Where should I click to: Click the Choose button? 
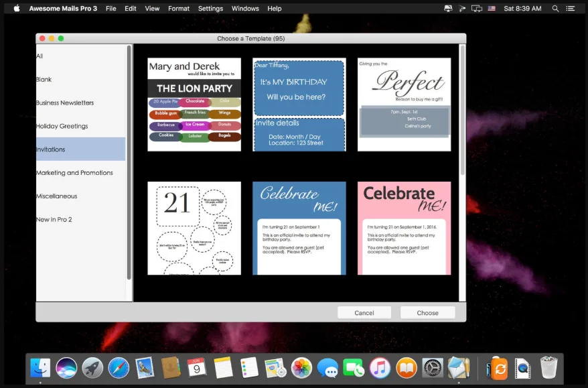click(x=427, y=312)
